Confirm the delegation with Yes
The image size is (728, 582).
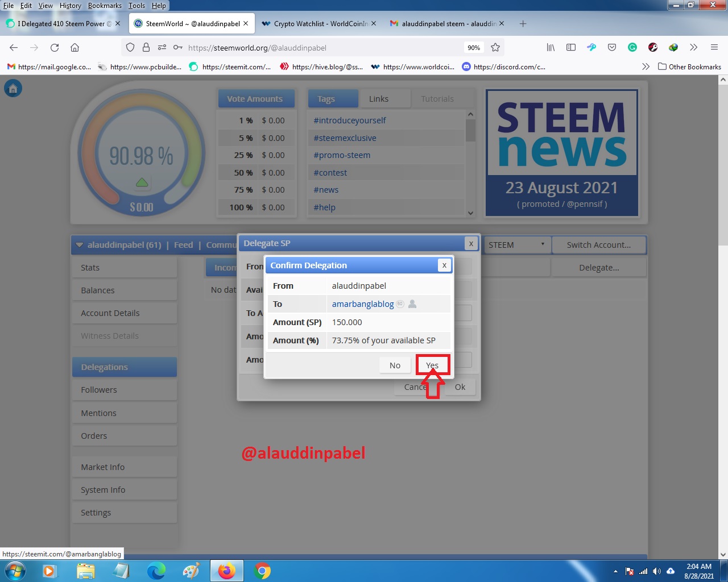pyautogui.click(x=432, y=365)
